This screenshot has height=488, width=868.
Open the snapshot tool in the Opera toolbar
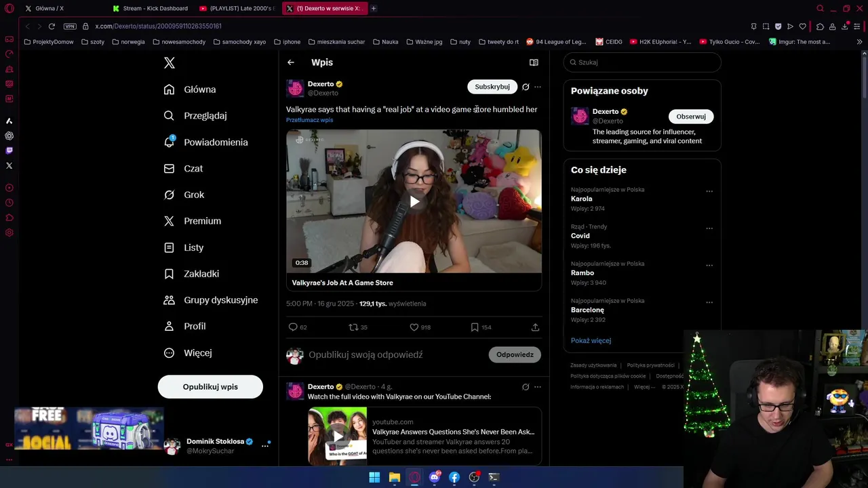pos(766,26)
